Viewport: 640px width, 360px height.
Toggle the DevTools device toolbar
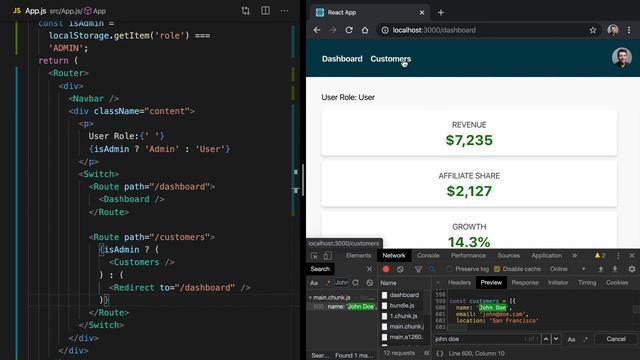point(327,256)
